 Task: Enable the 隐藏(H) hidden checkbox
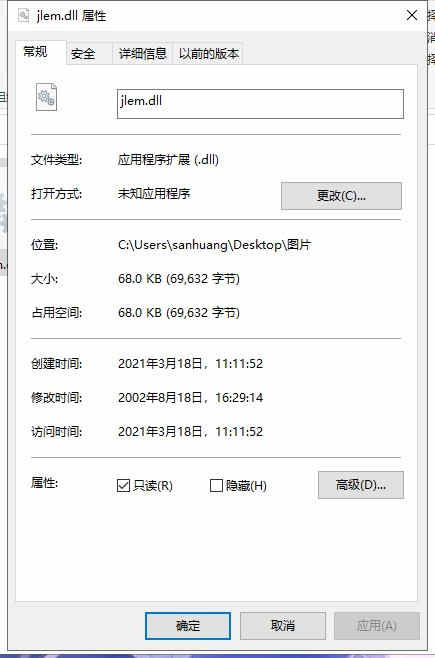tap(216, 486)
